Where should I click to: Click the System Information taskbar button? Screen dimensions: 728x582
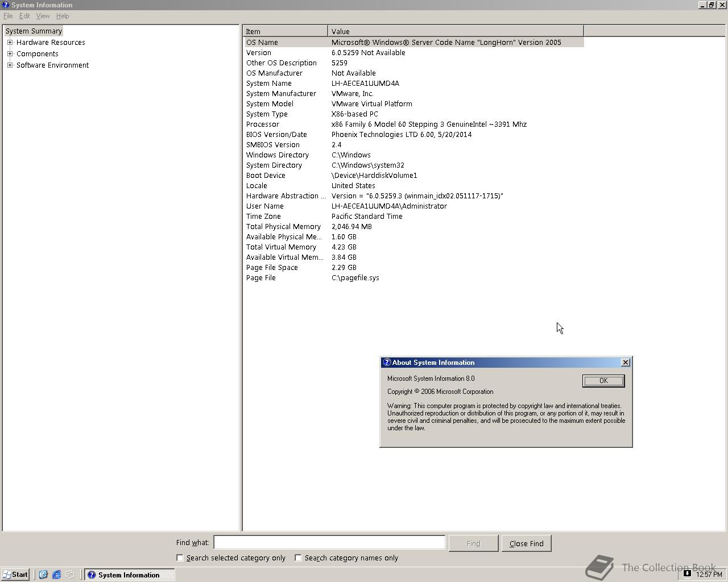tap(130, 575)
